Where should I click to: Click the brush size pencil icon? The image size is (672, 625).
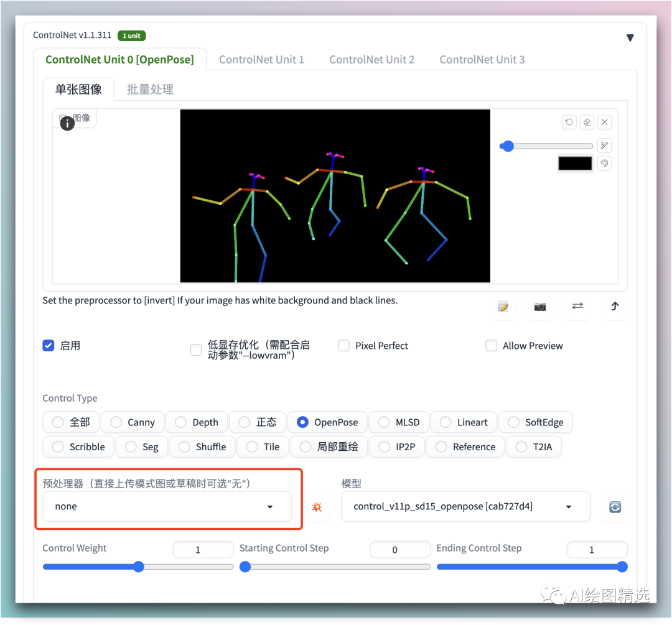(604, 146)
